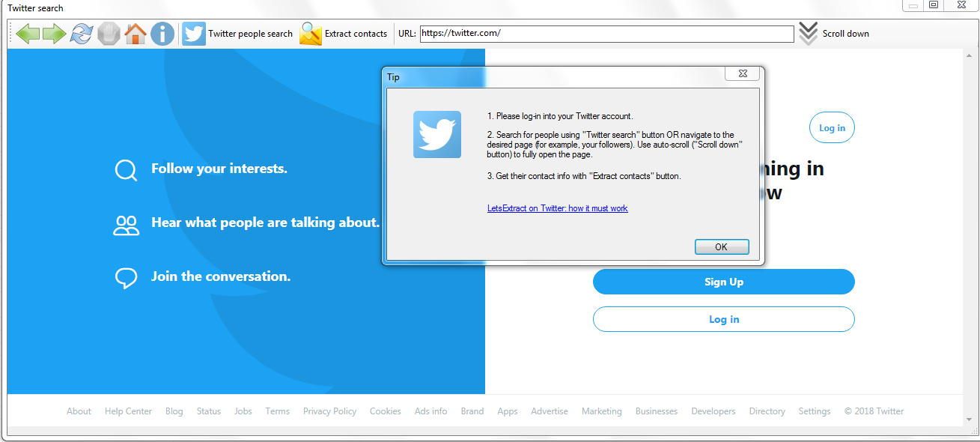980x442 pixels.
Task: Click the Please log-in into your Twitter account step
Action: click(560, 116)
